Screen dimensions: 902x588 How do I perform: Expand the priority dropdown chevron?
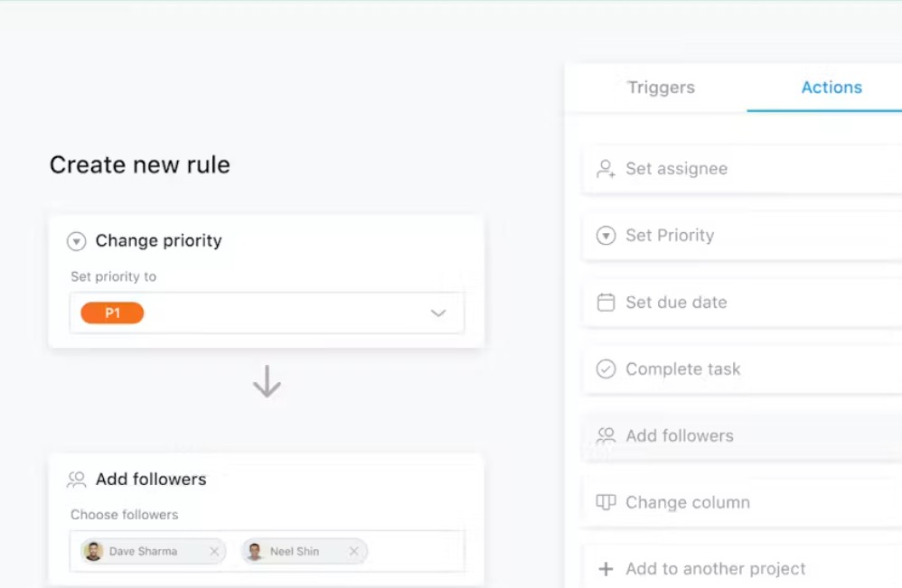pos(438,313)
